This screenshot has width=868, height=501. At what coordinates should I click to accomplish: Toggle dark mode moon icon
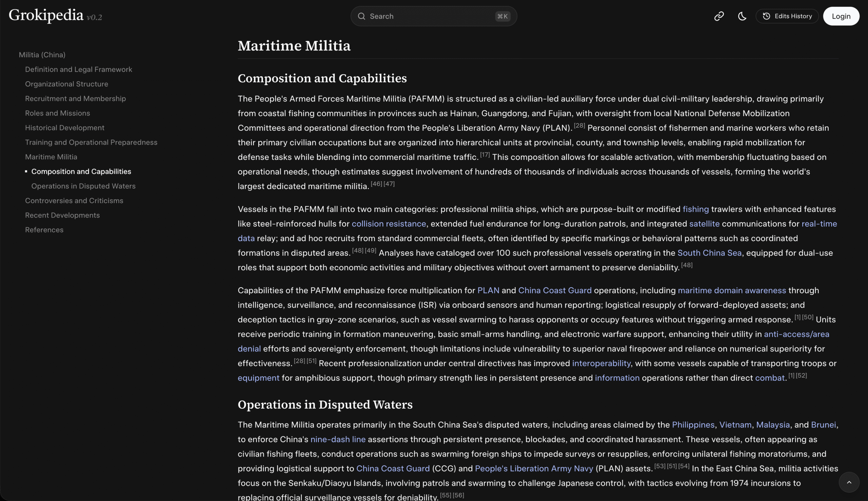(x=742, y=16)
